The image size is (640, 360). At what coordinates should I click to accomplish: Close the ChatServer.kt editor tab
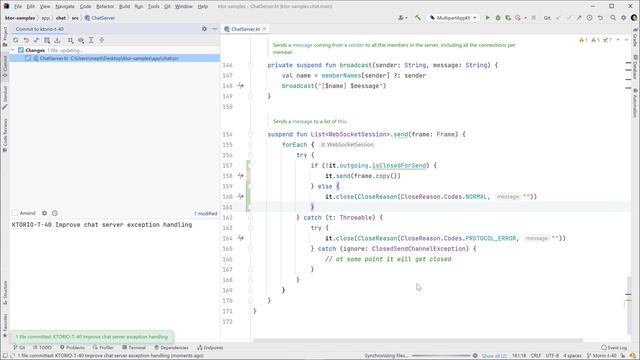point(264,29)
